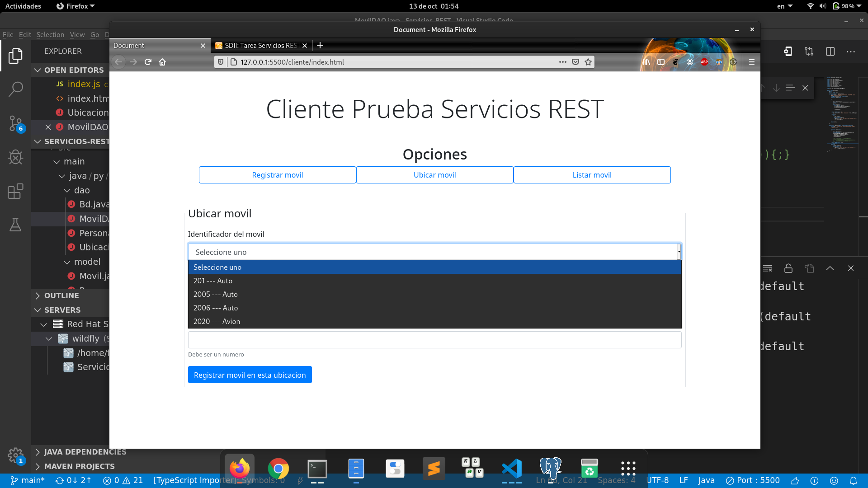This screenshot has width=868, height=488.
Task: Open the Selection menu
Action: [x=50, y=35]
